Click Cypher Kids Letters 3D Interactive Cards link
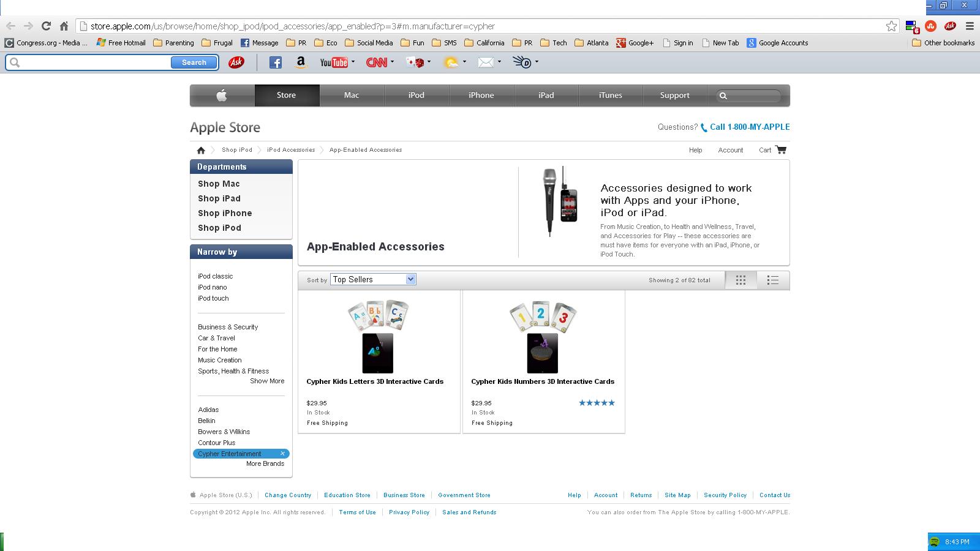The height and width of the screenshot is (551, 980). [x=375, y=381]
